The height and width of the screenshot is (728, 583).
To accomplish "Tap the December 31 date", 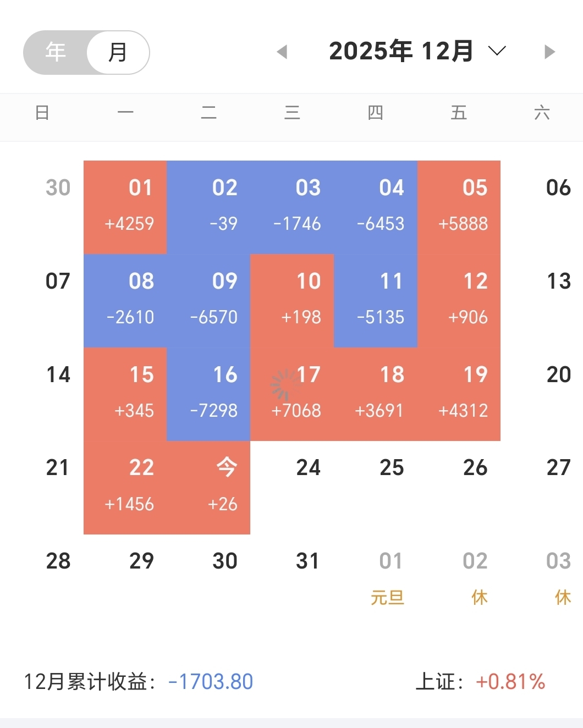I will (307, 561).
